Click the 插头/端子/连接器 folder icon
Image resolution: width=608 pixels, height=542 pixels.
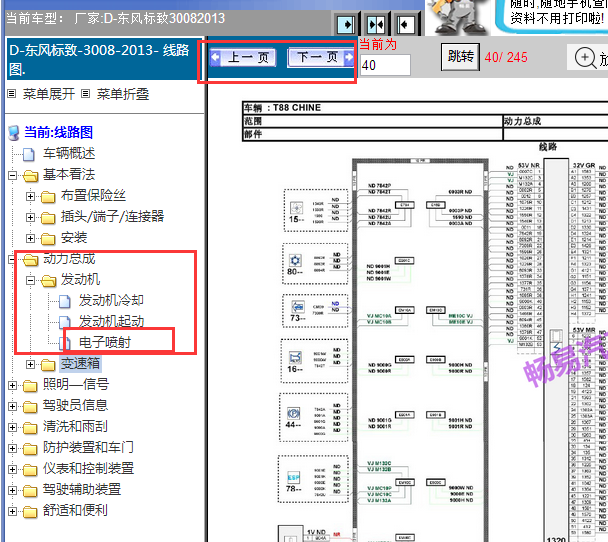coord(48,217)
